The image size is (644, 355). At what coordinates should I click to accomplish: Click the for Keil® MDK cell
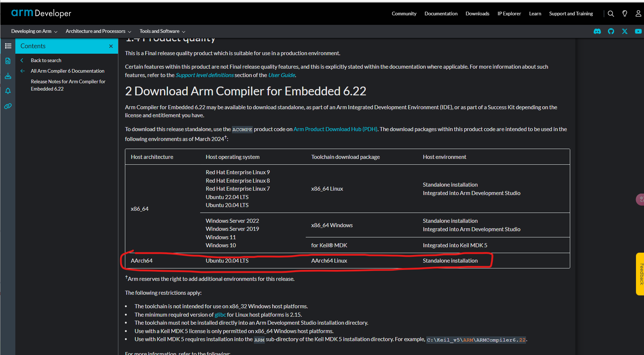[329, 245]
